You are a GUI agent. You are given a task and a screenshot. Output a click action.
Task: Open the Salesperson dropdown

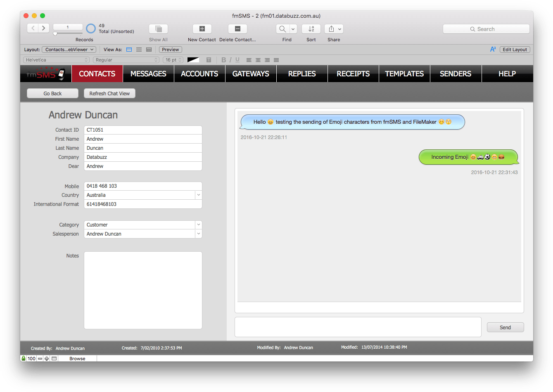point(198,234)
